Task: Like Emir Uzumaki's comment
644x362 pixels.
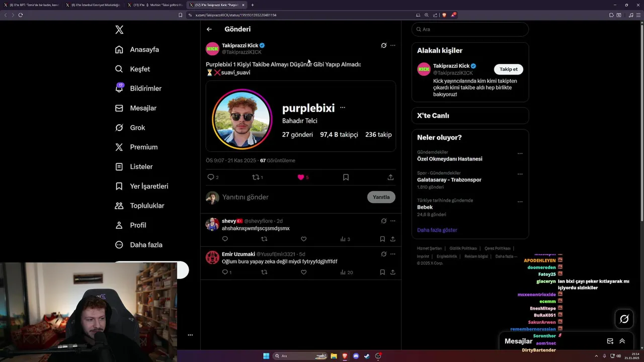Action: click(303, 272)
